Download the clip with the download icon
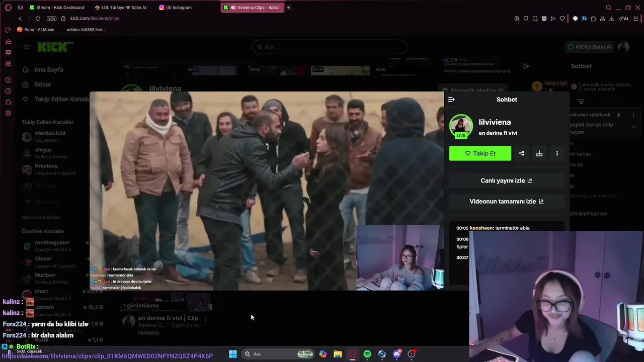This screenshot has width=644, height=362. [x=539, y=153]
